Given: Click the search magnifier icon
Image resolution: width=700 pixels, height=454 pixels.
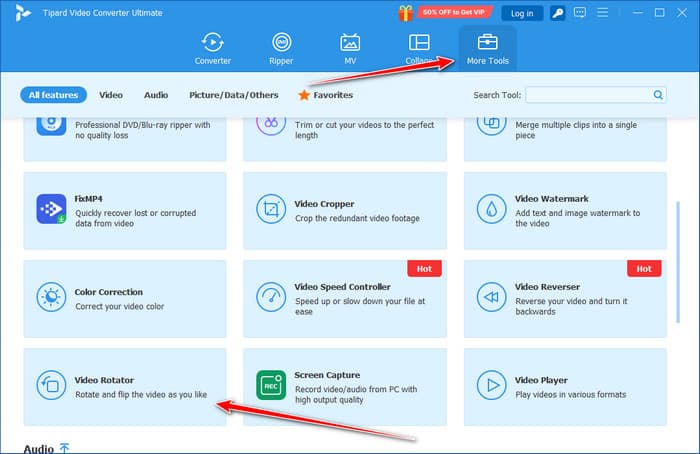Looking at the screenshot, I should (658, 95).
